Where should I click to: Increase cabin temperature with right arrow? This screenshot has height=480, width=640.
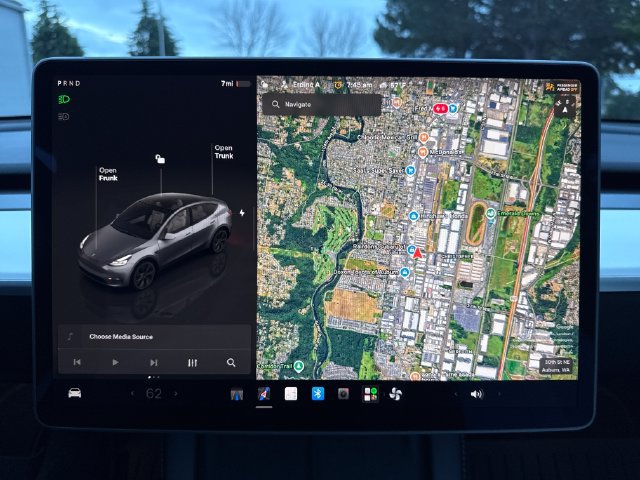[176, 394]
